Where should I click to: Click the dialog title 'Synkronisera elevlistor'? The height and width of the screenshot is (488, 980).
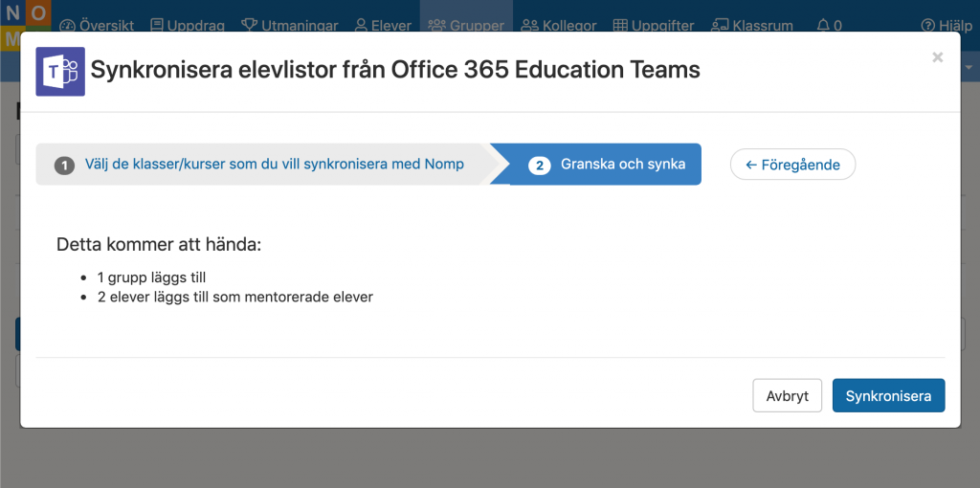click(x=395, y=70)
